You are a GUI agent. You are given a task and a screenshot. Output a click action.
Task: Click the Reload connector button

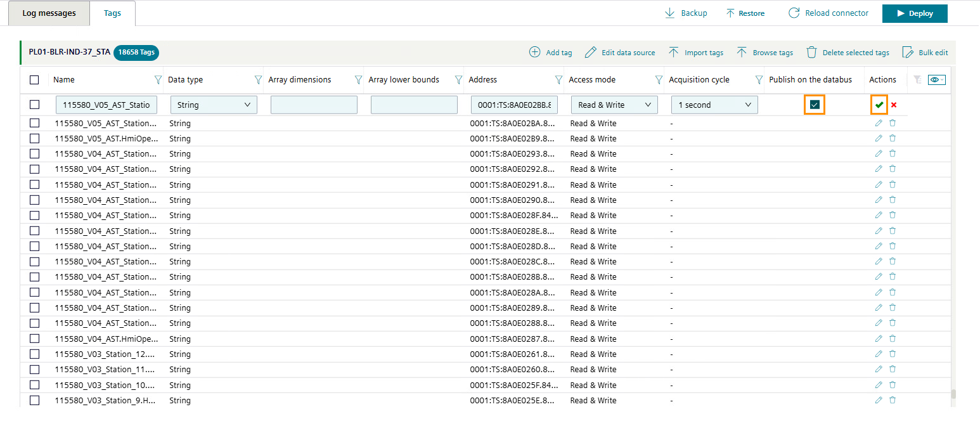[828, 13]
